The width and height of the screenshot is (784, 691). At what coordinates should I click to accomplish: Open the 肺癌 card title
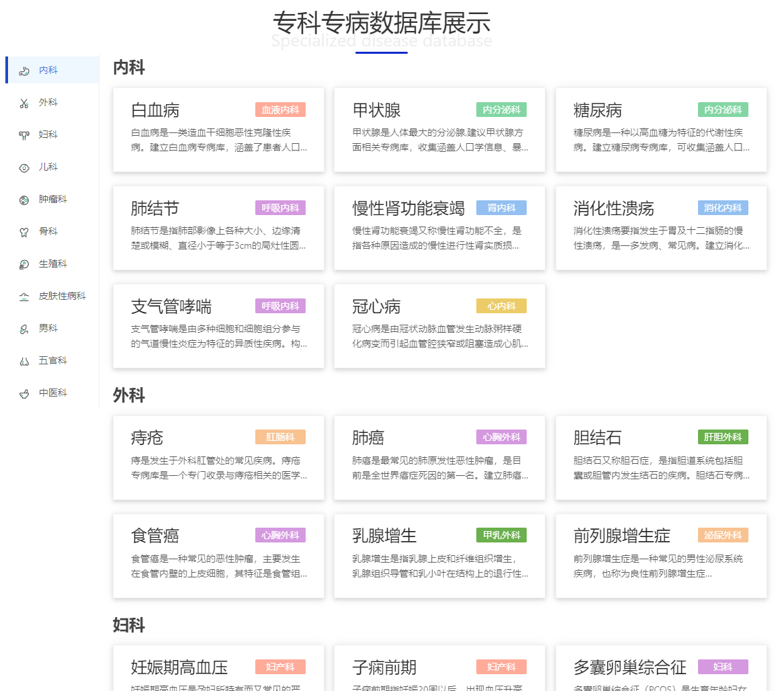click(x=368, y=438)
